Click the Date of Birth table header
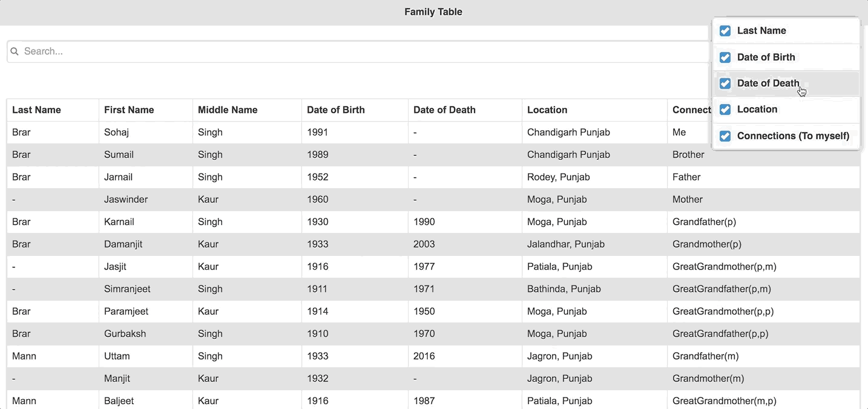The width and height of the screenshot is (868, 409). coord(336,110)
